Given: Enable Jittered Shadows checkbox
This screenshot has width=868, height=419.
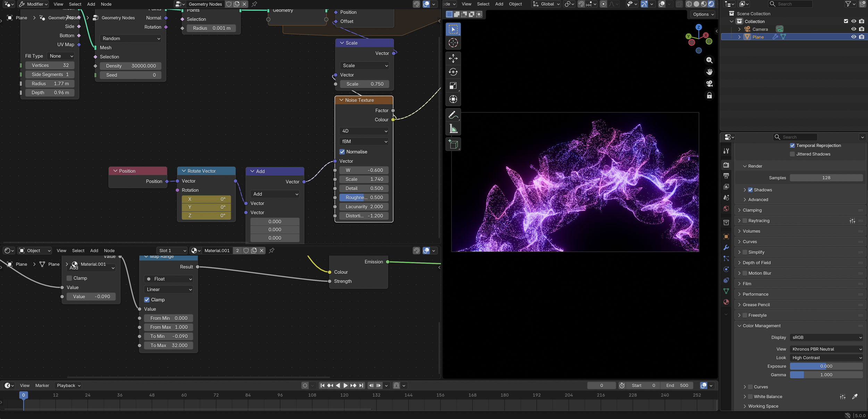Looking at the screenshot, I should [792, 154].
